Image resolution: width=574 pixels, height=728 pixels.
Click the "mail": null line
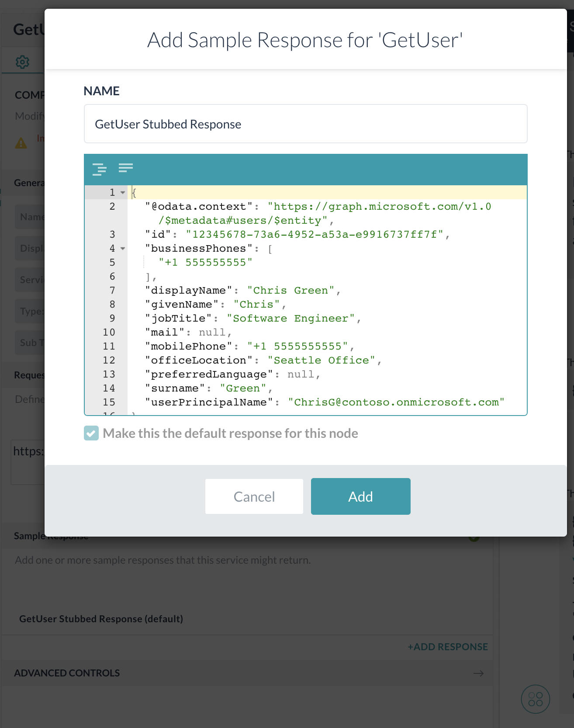point(188,333)
